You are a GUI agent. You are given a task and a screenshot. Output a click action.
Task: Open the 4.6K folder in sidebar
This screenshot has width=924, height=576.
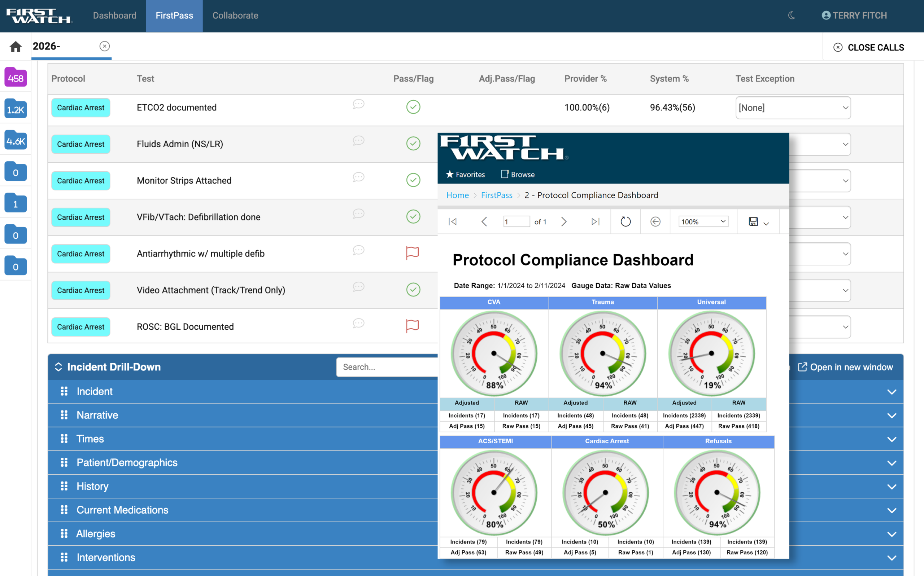point(16,141)
